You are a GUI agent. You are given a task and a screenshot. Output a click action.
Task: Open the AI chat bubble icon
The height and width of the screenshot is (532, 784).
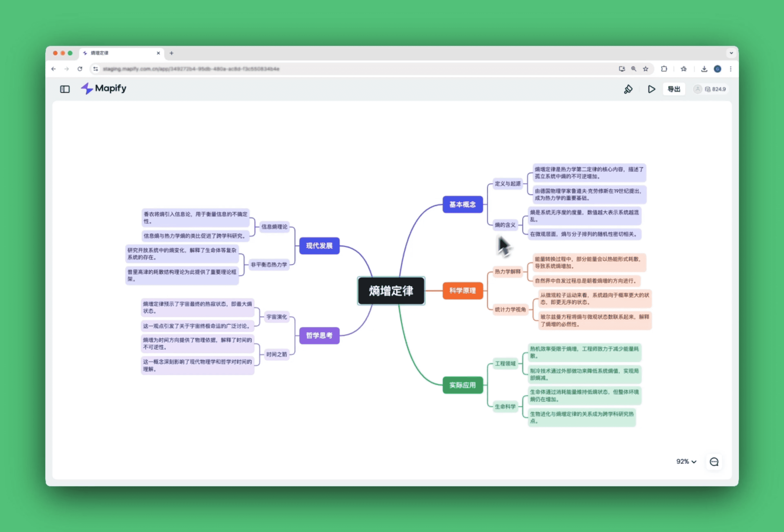(714, 462)
